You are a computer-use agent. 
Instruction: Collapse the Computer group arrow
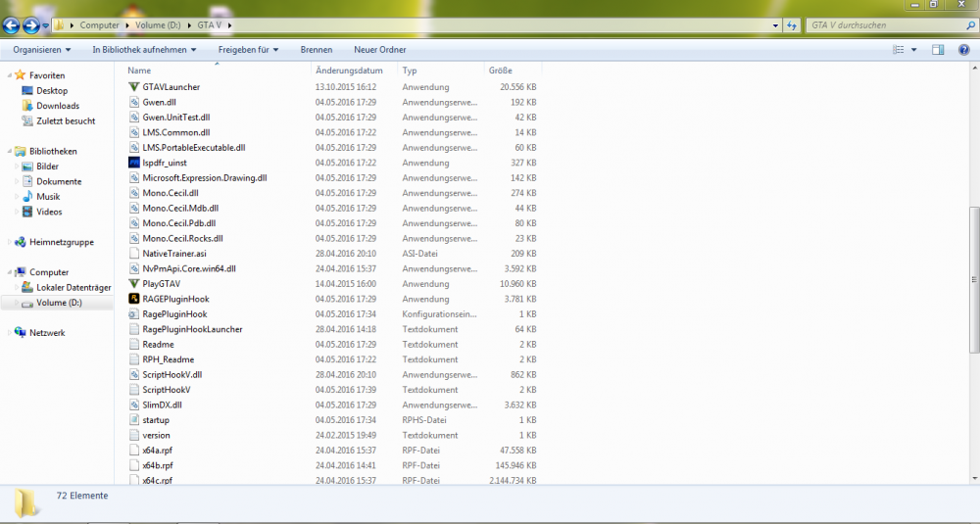(x=10, y=273)
